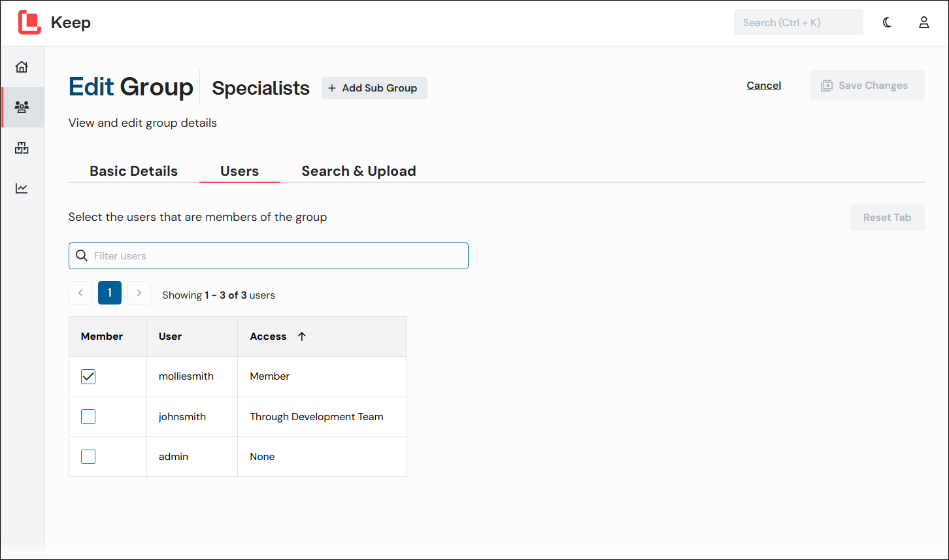Click the Specialists group name
Screen dimensions: 949x560
pyautogui.click(x=261, y=88)
